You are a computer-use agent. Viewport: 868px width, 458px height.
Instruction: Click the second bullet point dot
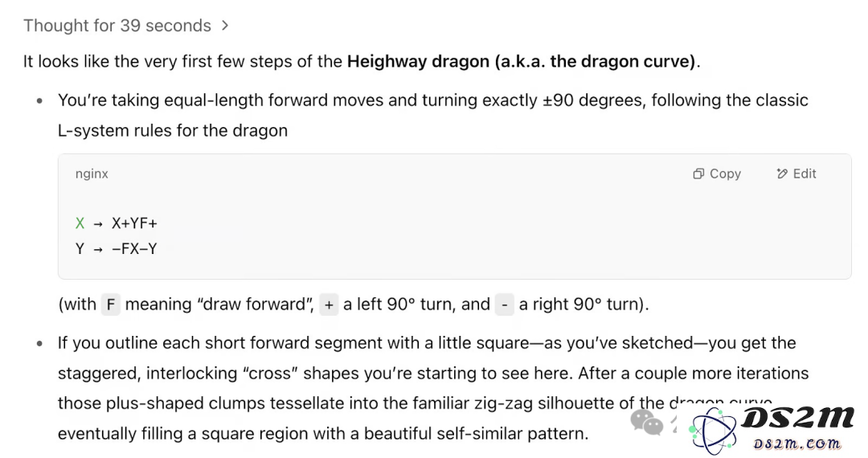[39, 344]
